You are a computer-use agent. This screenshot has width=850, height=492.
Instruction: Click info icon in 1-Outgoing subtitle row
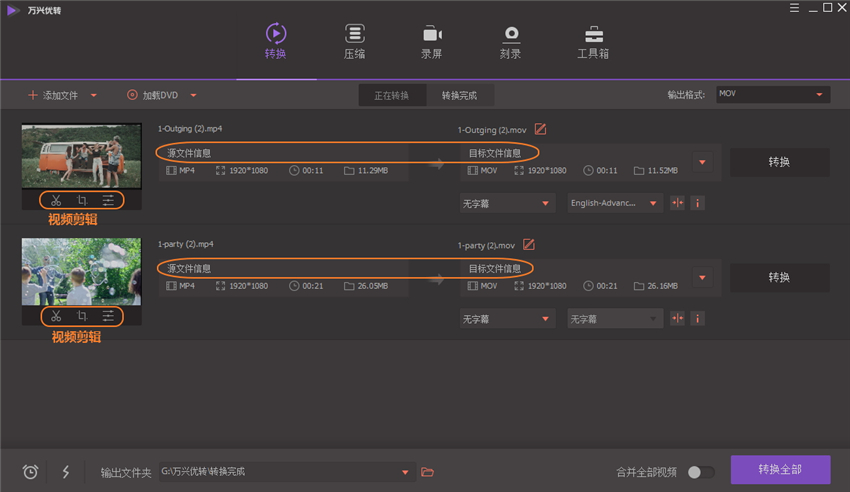pyautogui.click(x=697, y=203)
